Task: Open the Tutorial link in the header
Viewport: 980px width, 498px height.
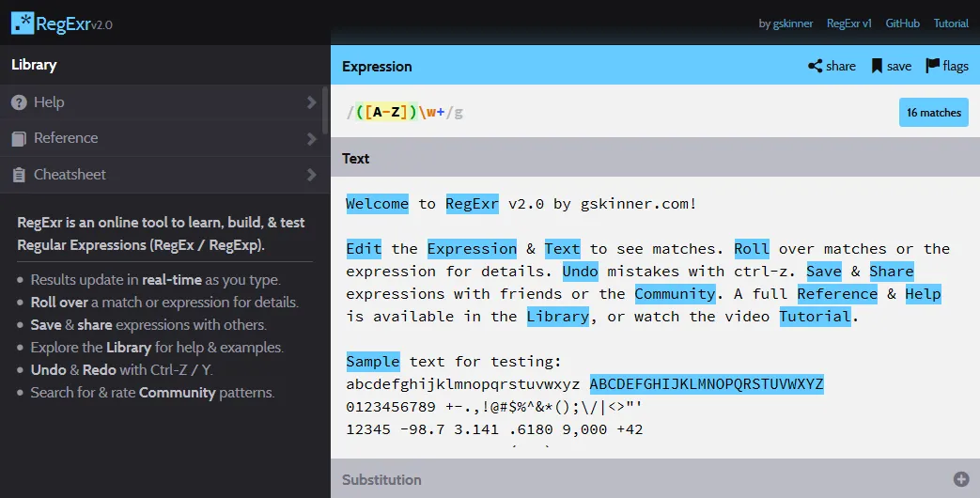Action: tap(951, 23)
